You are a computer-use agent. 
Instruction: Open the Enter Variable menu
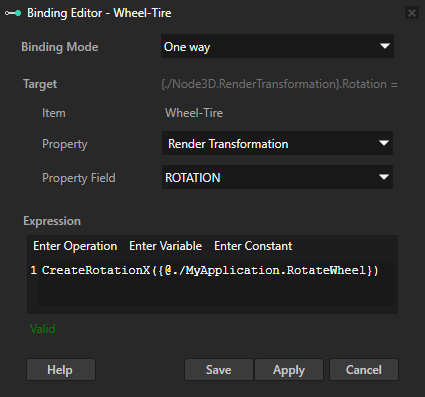165,246
